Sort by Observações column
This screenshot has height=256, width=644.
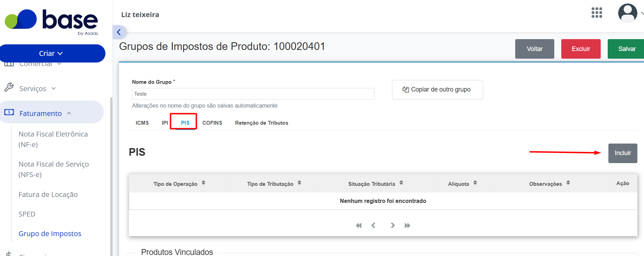click(568, 183)
